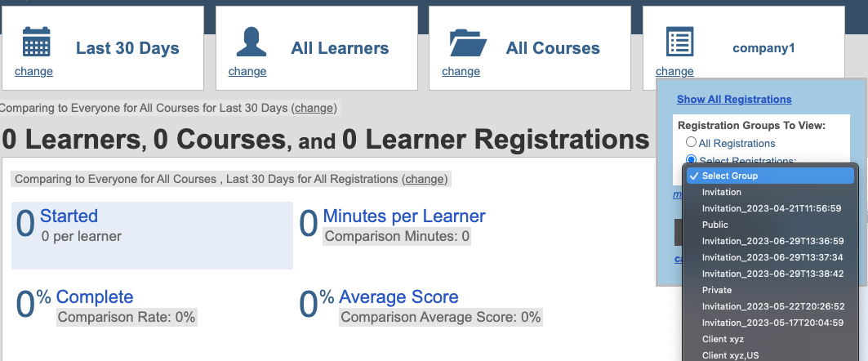Pick Invitation_2023-04-21T11:56:59 from the list
The width and height of the screenshot is (868, 361).
[x=772, y=208]
